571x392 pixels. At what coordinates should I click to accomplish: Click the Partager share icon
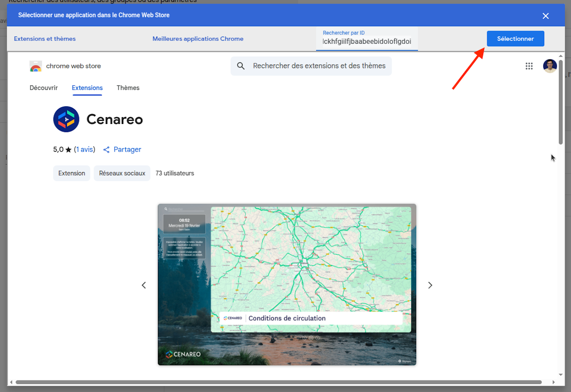(107, 150)
